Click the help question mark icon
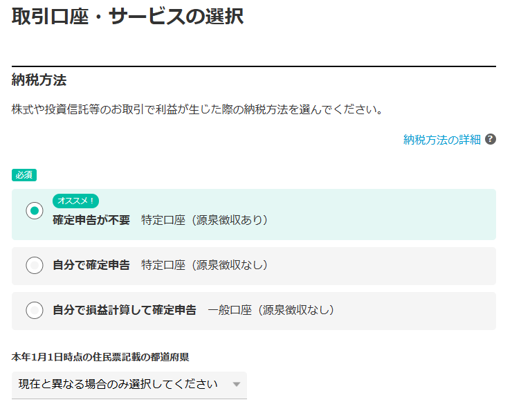 click(x=491, y=139)
